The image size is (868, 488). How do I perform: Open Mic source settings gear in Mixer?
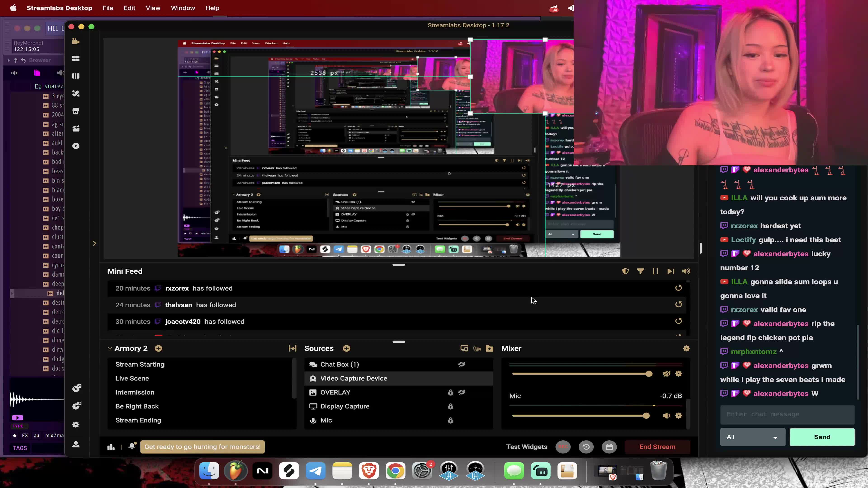(679, 416)
